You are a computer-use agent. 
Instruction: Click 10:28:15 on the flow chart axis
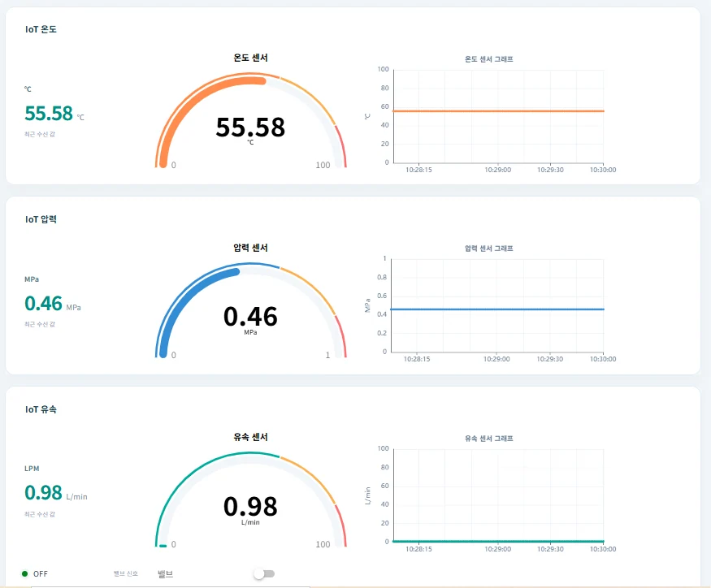tap(419, 549)
